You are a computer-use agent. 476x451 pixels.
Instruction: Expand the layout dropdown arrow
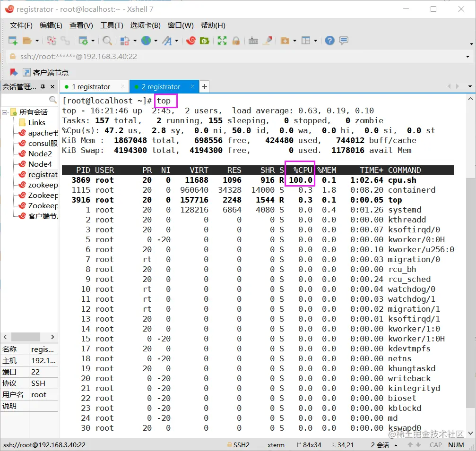tap(315, 41)
